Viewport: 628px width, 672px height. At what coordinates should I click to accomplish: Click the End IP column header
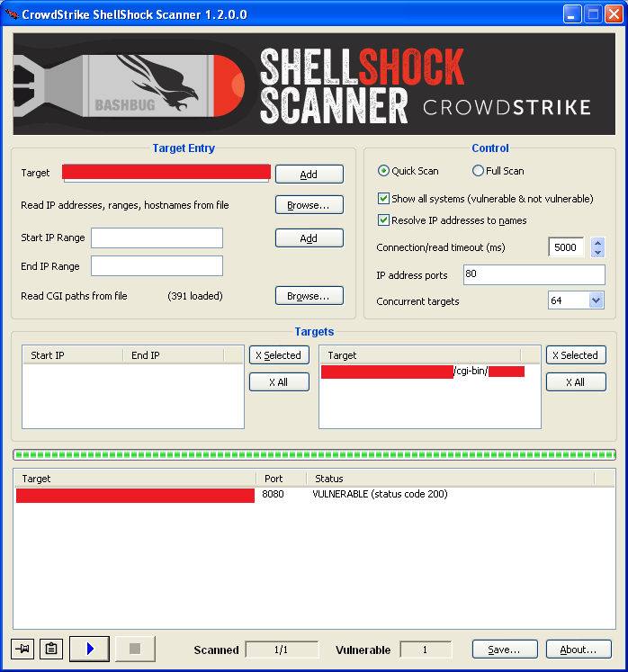tap(173, 355)
